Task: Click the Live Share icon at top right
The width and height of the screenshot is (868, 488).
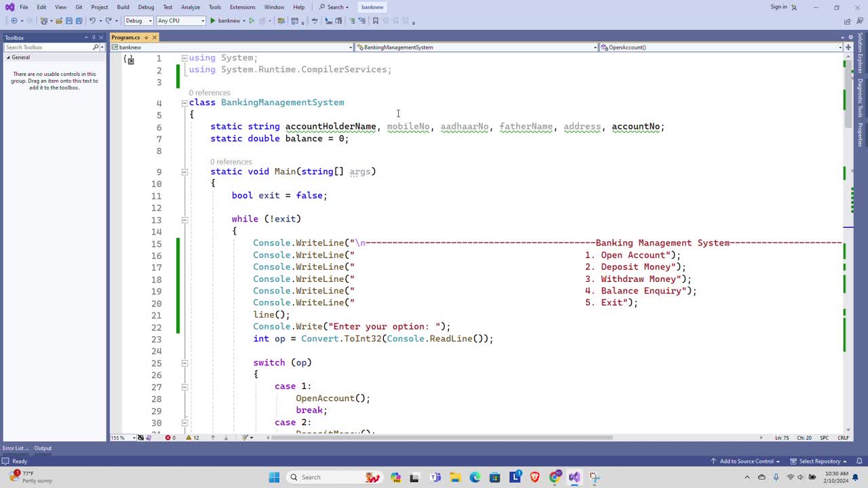Action: pyautogui.click(x=847, y=21)
